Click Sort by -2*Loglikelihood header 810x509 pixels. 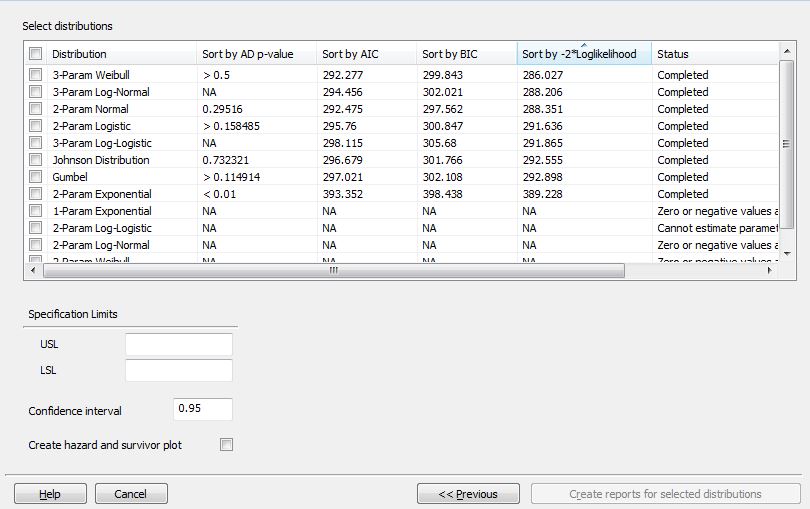583,54
